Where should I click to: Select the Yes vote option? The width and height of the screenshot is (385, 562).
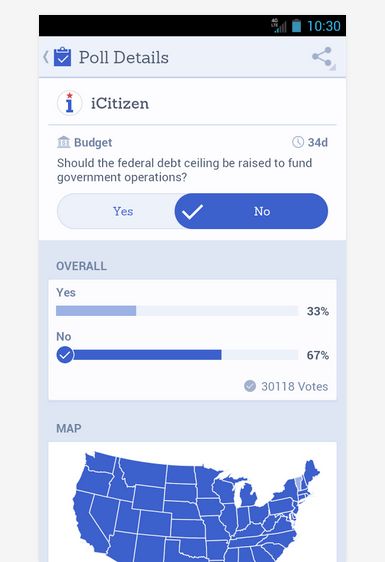click(x=123, y=211)
